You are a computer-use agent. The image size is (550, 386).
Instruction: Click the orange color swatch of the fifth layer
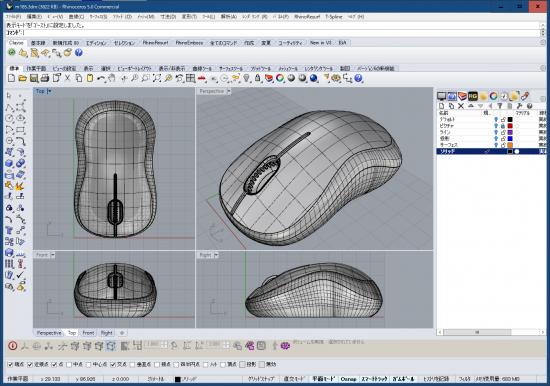510,145
